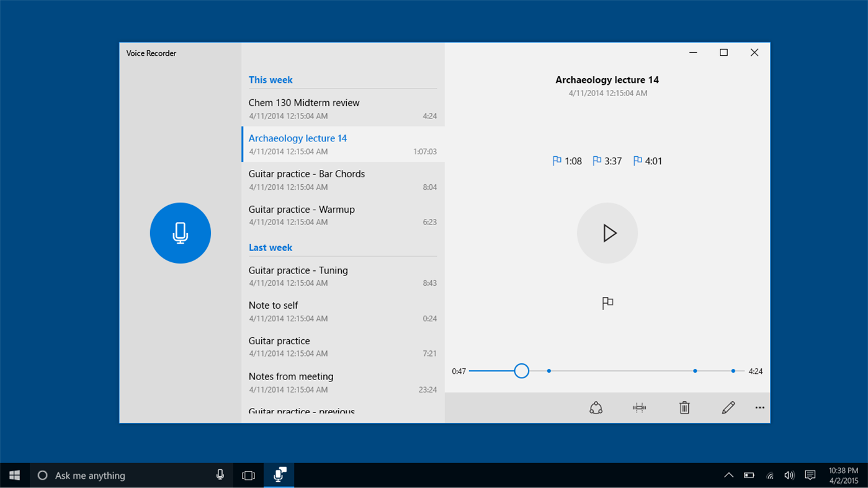
Task: Move the playback slider handle
Action: point(521,370)
